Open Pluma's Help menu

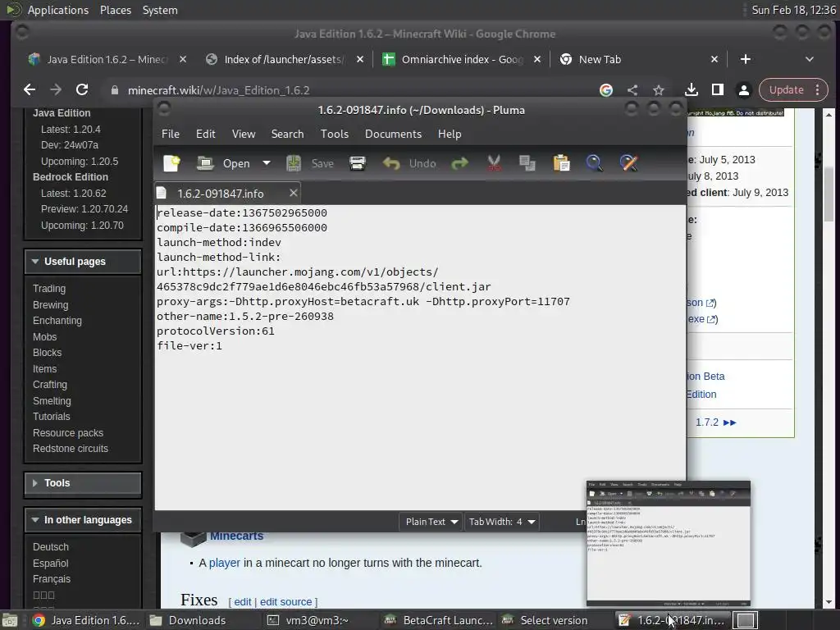450,134
